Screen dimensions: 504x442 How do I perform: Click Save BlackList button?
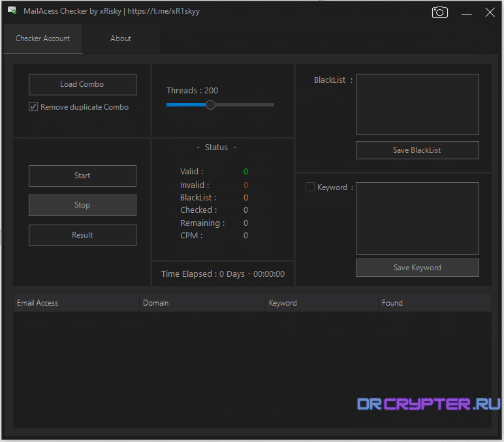coord(417,150)
